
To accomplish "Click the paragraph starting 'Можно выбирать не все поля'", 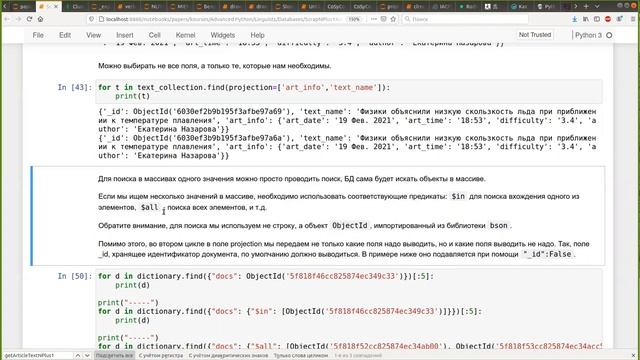I will pyautogui.click(x=215, y=66).
